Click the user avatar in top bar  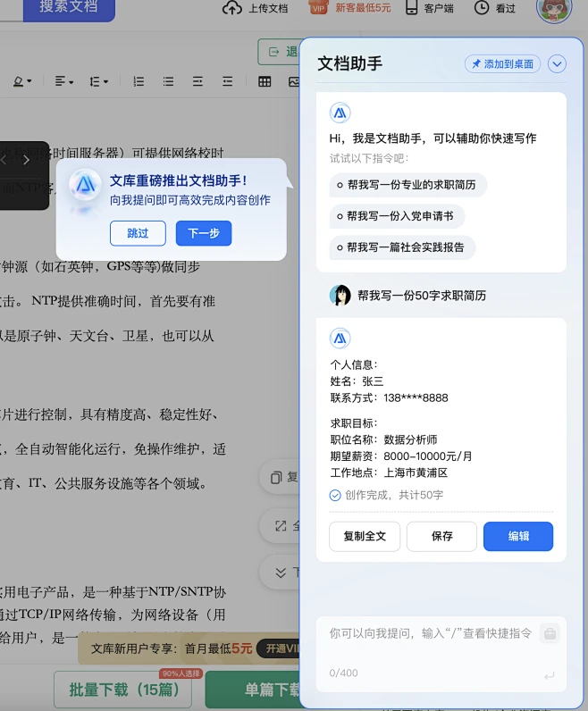coord(554,9)
